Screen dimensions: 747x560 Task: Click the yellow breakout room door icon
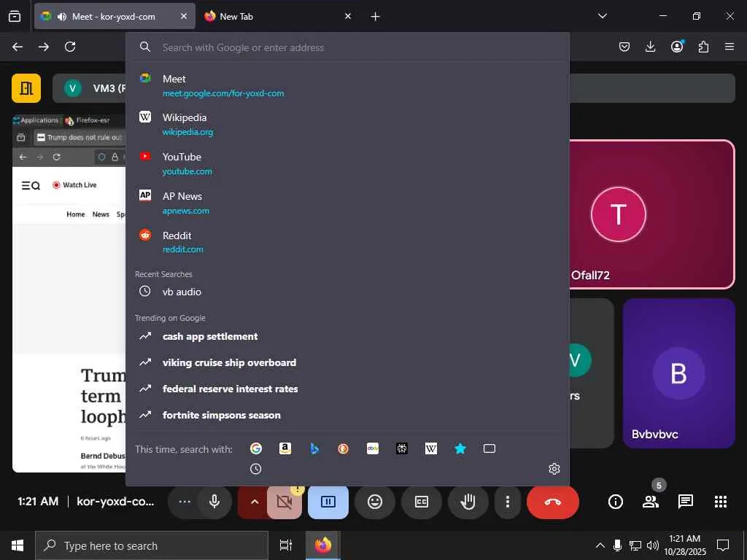tap(26, 88)
